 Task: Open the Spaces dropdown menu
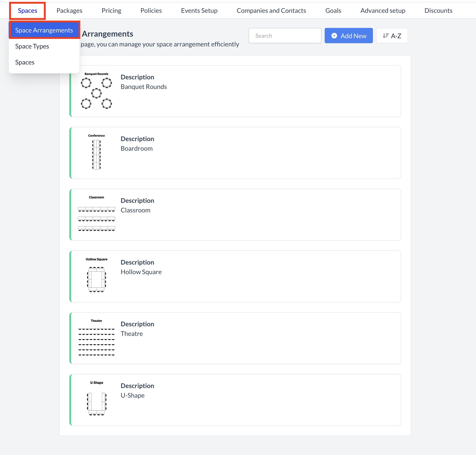27,11
